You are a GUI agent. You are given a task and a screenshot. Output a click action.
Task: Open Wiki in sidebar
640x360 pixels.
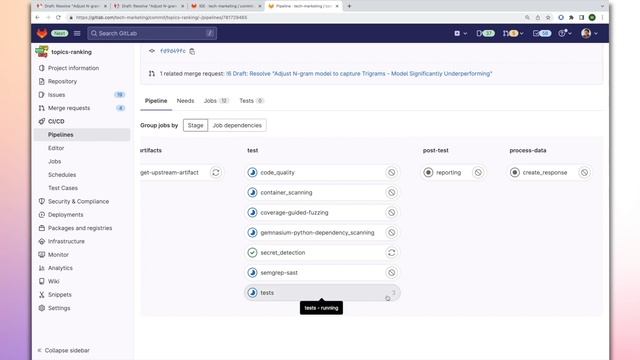53,282
